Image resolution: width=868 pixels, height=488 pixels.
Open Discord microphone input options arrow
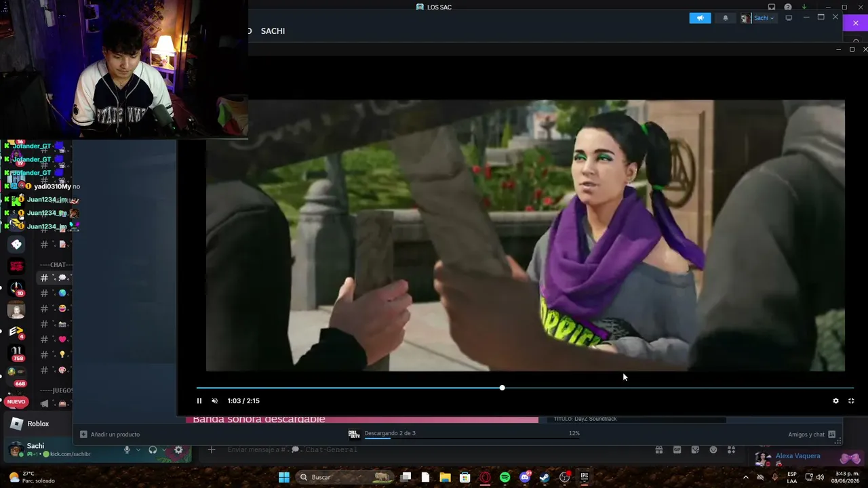[x=138, y=450]
